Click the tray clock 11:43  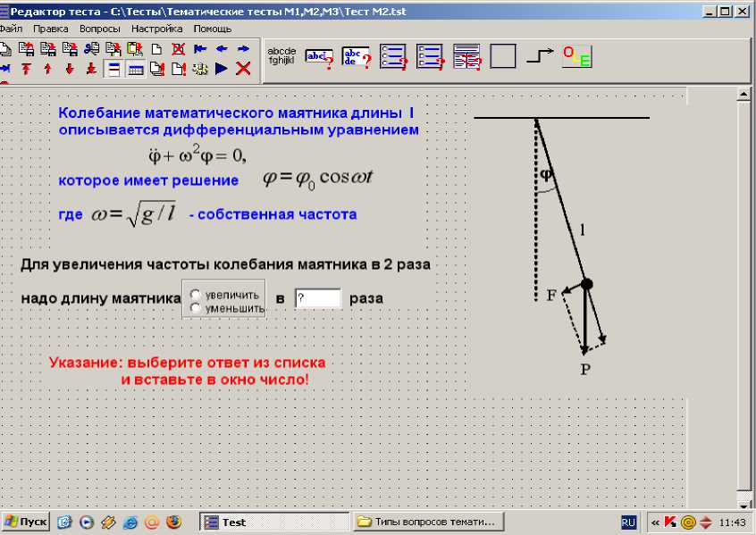[x=733, y=522]
